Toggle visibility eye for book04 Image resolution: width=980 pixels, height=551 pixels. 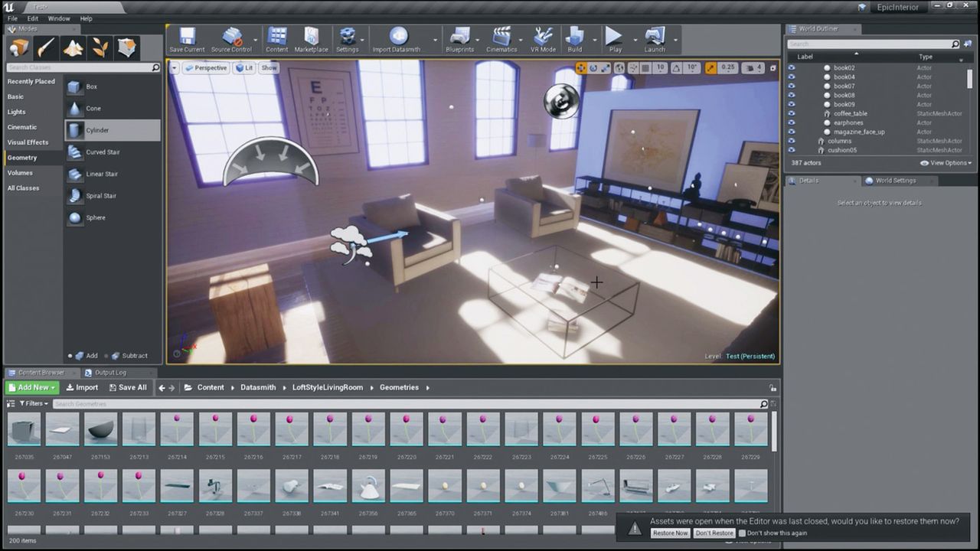tap(792, 77)
